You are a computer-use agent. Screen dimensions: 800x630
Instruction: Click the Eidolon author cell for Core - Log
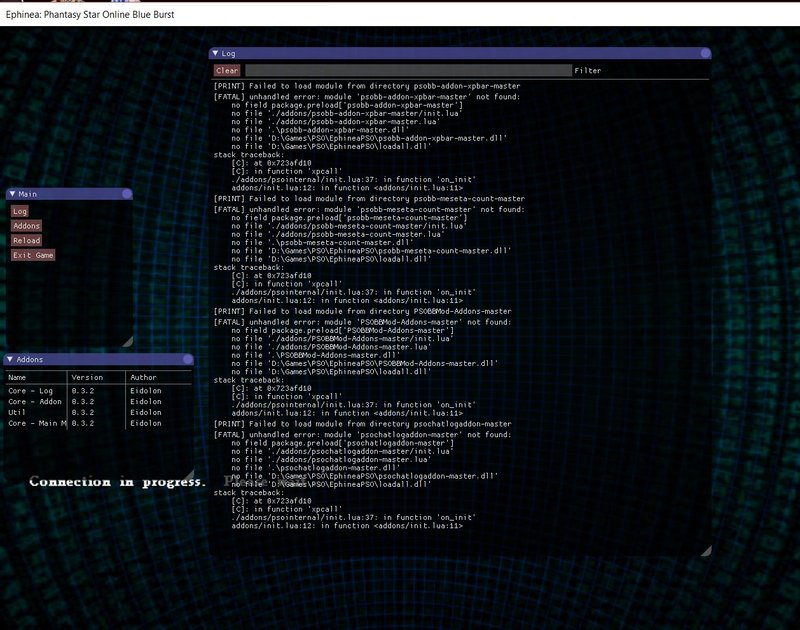(146, 391)
